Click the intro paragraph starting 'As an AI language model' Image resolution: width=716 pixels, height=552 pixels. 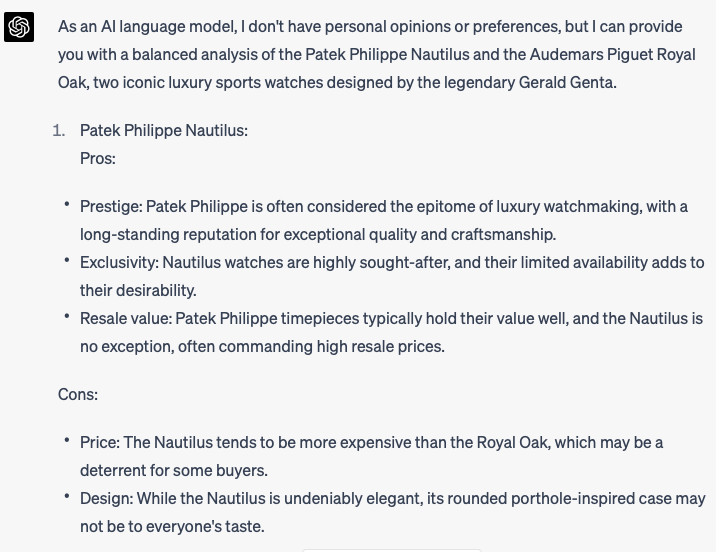coord(377,54)
